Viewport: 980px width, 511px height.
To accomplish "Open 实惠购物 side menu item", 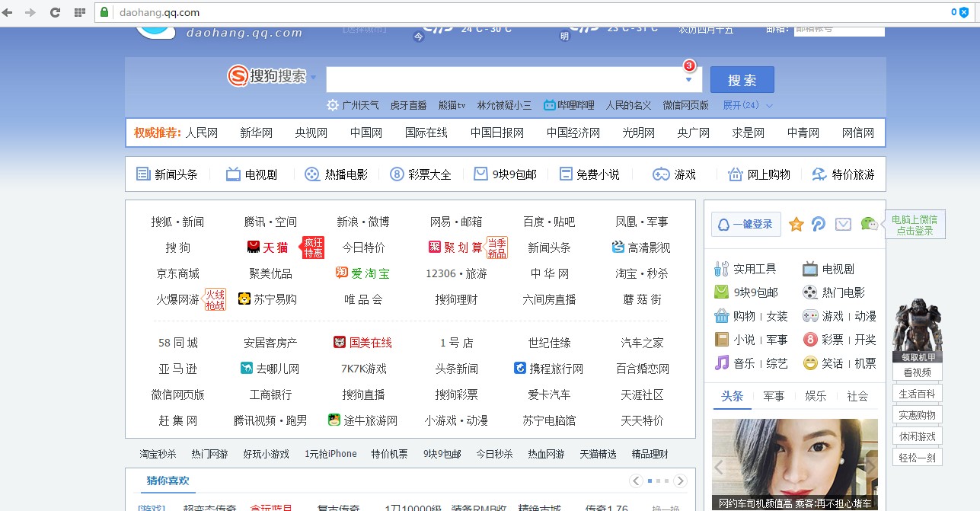I will (x=918, y=415).
